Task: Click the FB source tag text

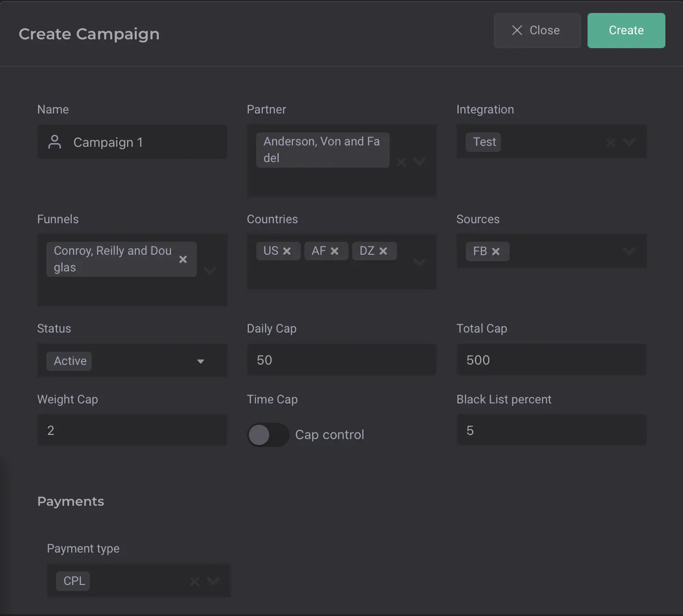Action: (480, 251)
